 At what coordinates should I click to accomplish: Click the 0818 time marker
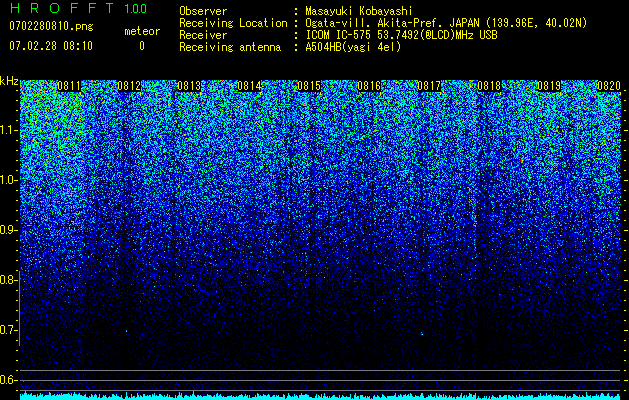(489, 86)
